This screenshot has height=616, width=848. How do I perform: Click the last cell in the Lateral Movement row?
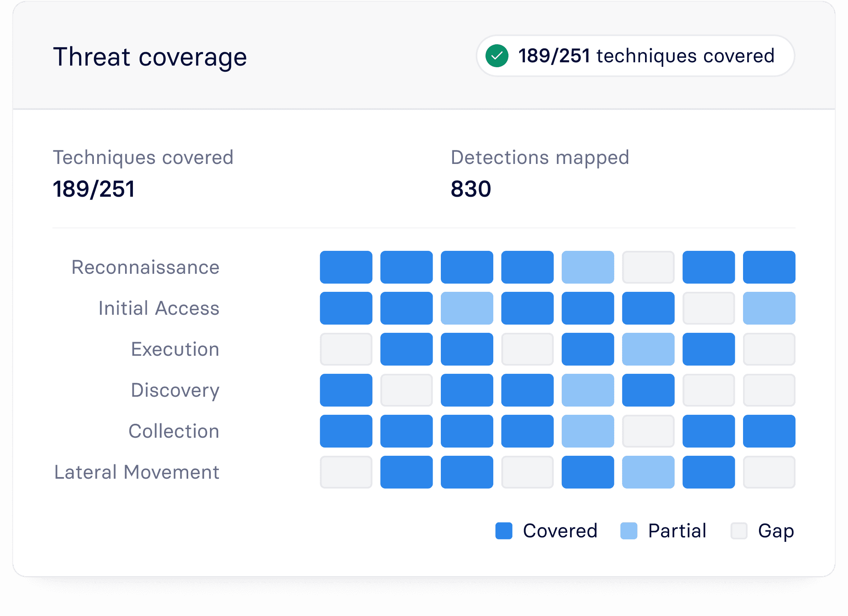tap(769, 472)
